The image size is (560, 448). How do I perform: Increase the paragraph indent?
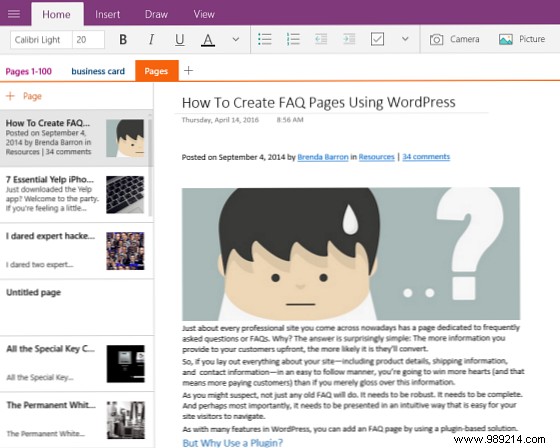click(x=349, y=39)
